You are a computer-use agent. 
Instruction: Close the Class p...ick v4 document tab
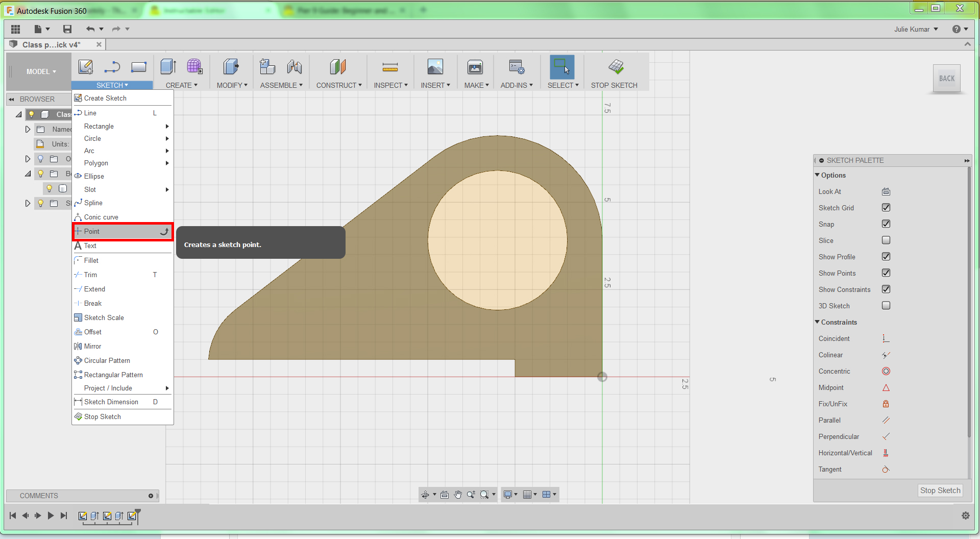tap(99, 44)
